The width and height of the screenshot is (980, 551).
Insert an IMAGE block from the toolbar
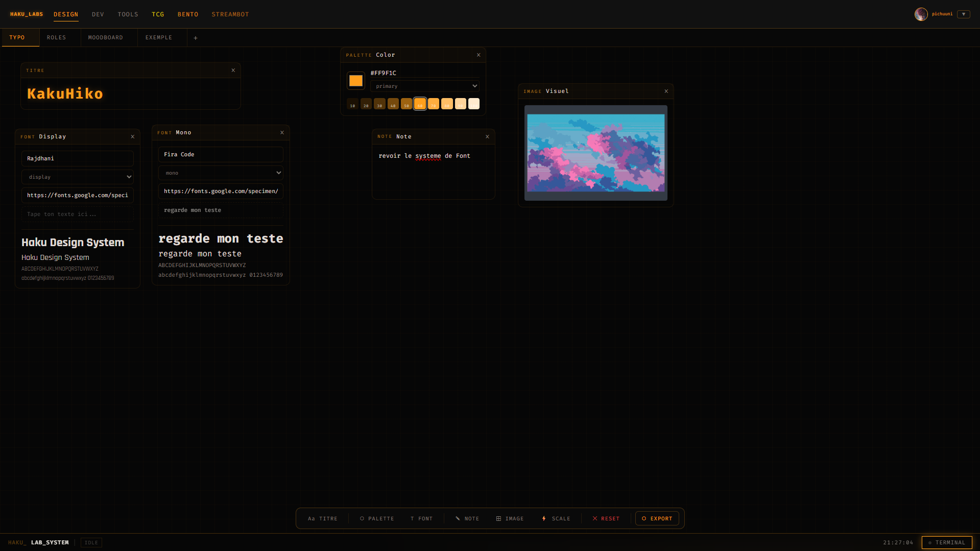tap(509, 518)
